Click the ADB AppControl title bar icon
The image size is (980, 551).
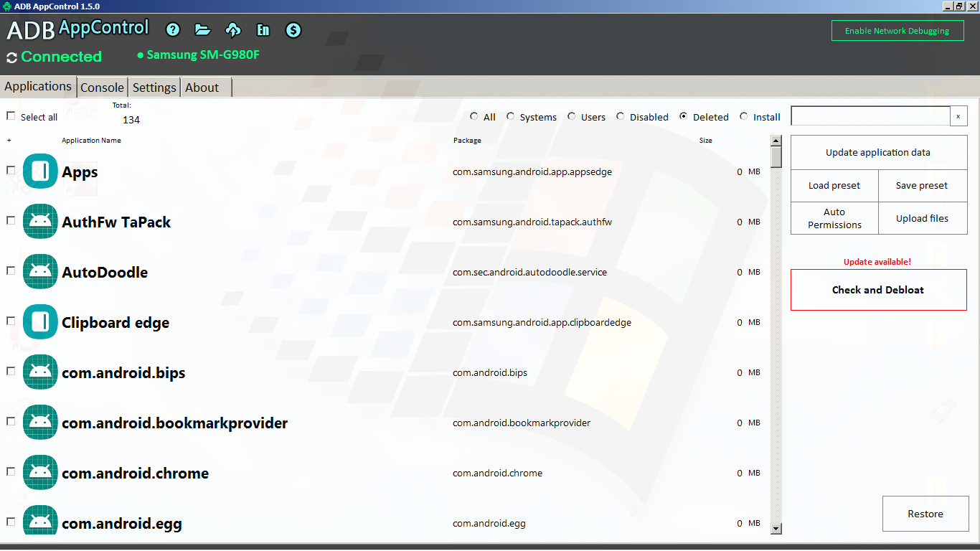point(7,6)
